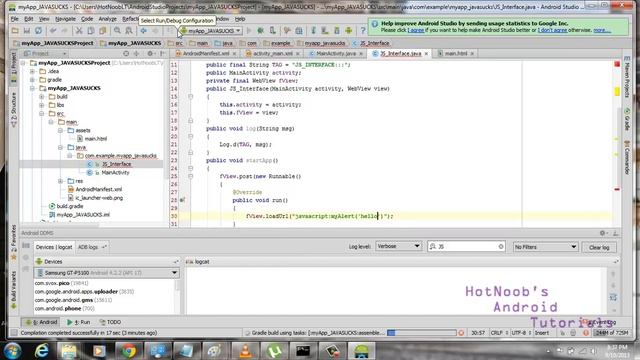This screenshot has width=640, height=360.
Task: Select build.gradle in project tree
Action: (x=69, y=206)
